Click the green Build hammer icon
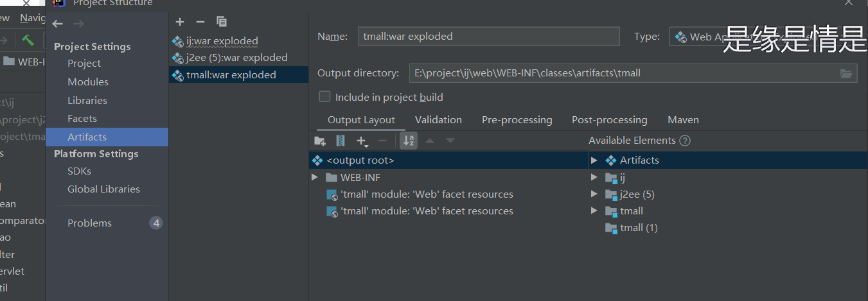Viewport: 868px width, 301px height. pyautogui.click(x=28, y=40)
